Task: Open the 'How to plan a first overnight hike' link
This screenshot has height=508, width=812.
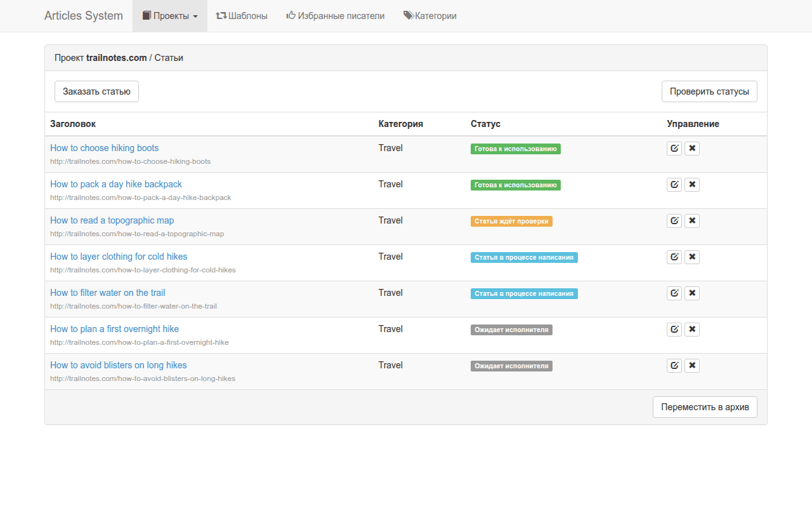Action: (115, 329)
